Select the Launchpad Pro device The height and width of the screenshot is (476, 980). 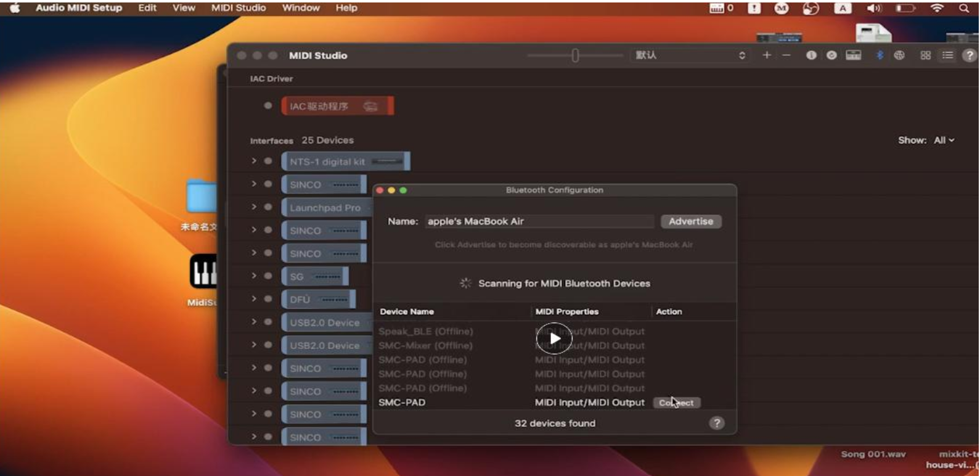(x=325, y=208)
